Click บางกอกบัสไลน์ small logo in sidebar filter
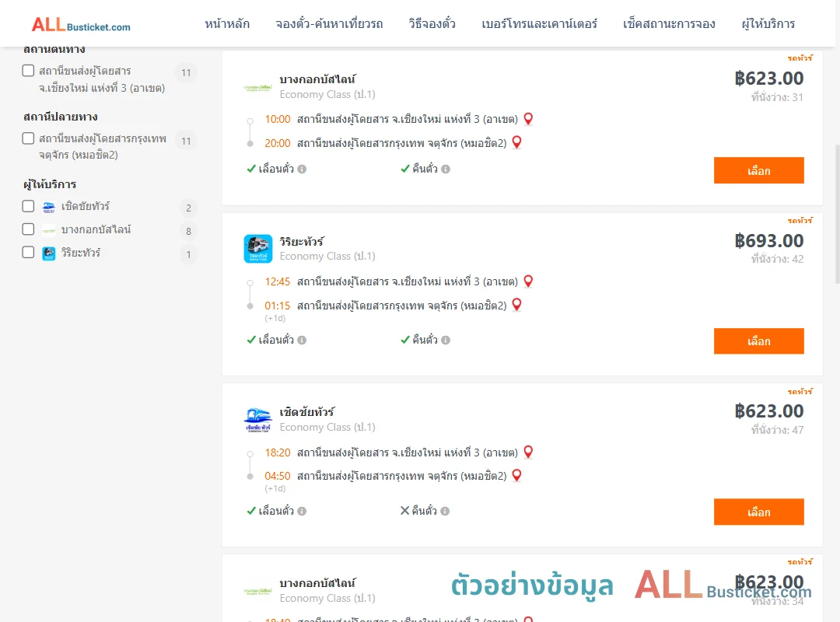The width and height of the screenshot is (840, 622). tap(49, 230)
